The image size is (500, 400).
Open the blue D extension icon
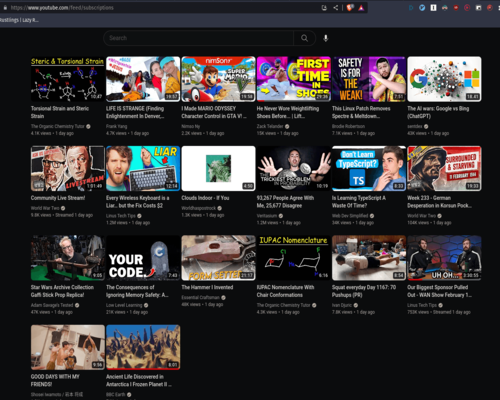tap(411, 8)
